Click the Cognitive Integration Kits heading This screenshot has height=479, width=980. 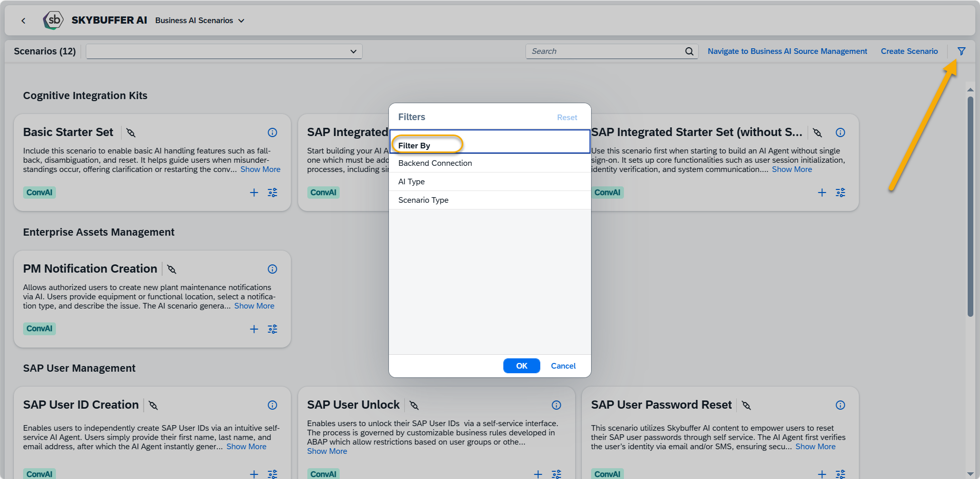click(85, 95)
